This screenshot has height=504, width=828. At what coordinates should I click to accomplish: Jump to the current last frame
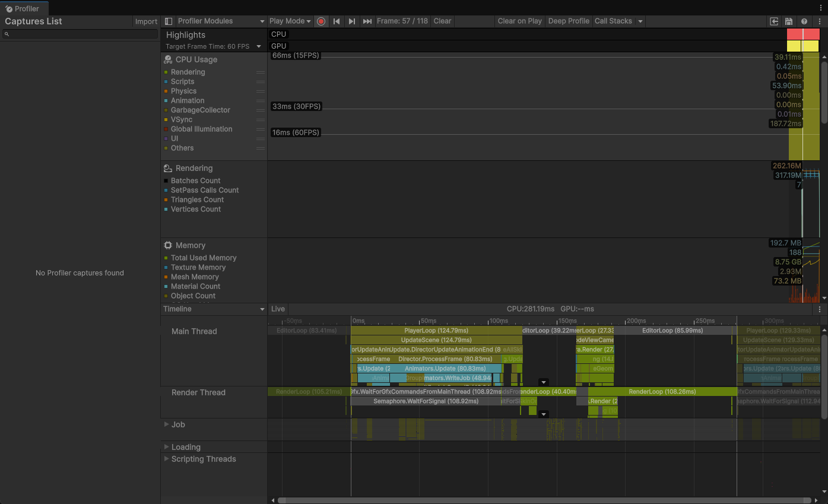coord(367,21)
